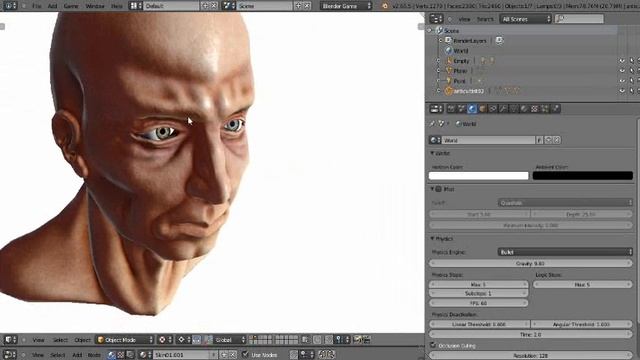Toggle the Occlusion Culling checkbox
Viewport: 640px width, 360px height.
(x=433, y=345)
